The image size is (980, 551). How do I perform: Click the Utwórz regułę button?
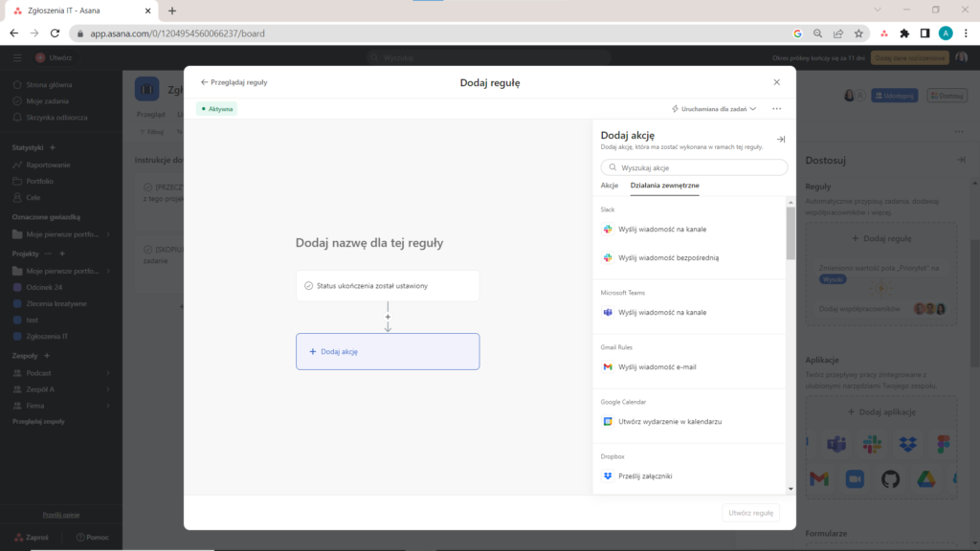(750, 513)
